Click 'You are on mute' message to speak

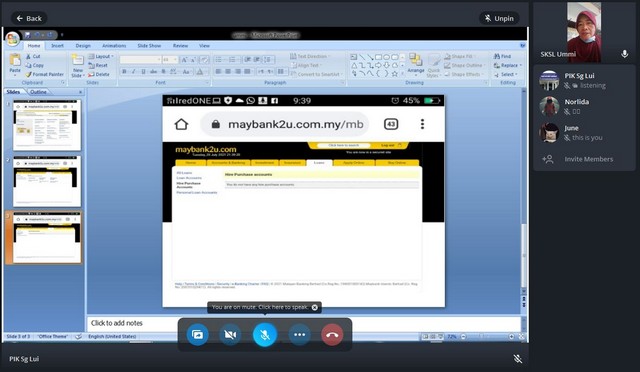point(260,307)
